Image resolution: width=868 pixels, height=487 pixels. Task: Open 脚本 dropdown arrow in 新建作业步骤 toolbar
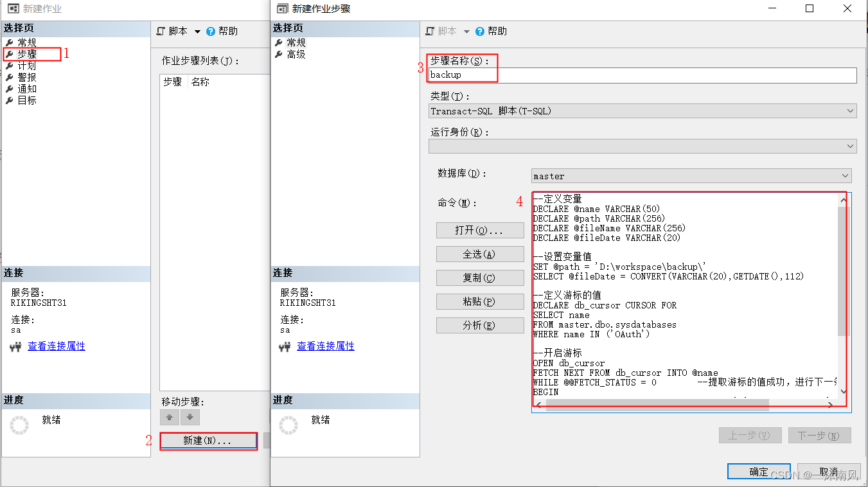pos(466,31)
